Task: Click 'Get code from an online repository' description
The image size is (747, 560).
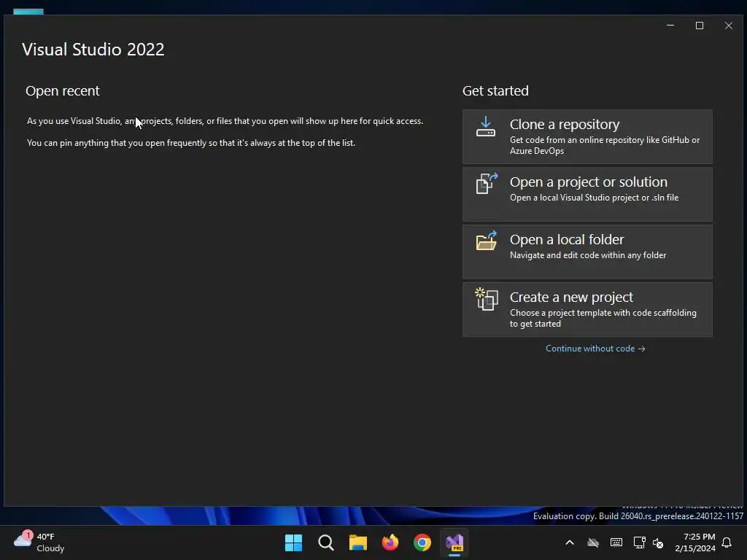Action: coord(605,145)
